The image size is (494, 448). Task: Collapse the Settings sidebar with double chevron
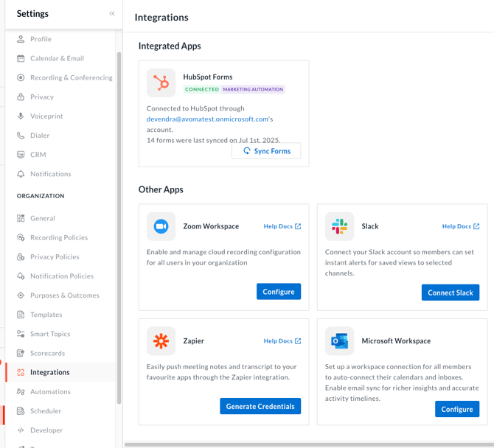click(x=112, y=13)
